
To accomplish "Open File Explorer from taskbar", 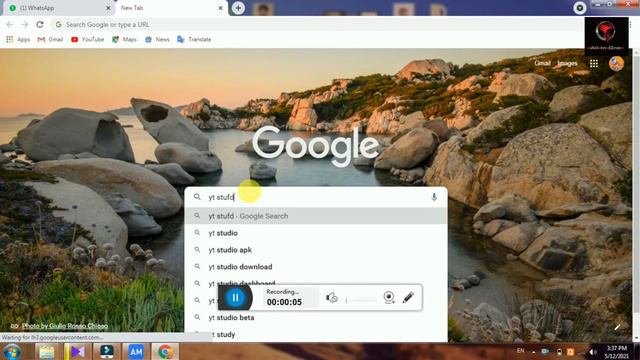I will tap(46, 352).
